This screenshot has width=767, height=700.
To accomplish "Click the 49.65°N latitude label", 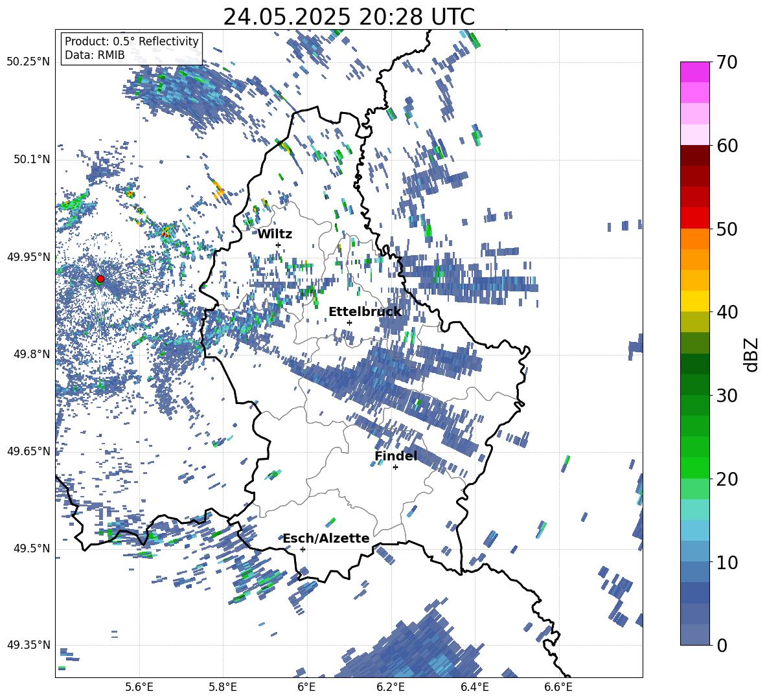I will (29, 451).
